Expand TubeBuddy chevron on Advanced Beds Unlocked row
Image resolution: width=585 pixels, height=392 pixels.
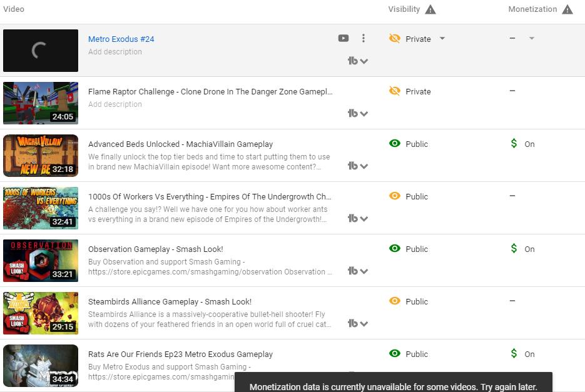click(x=364, y=167)
